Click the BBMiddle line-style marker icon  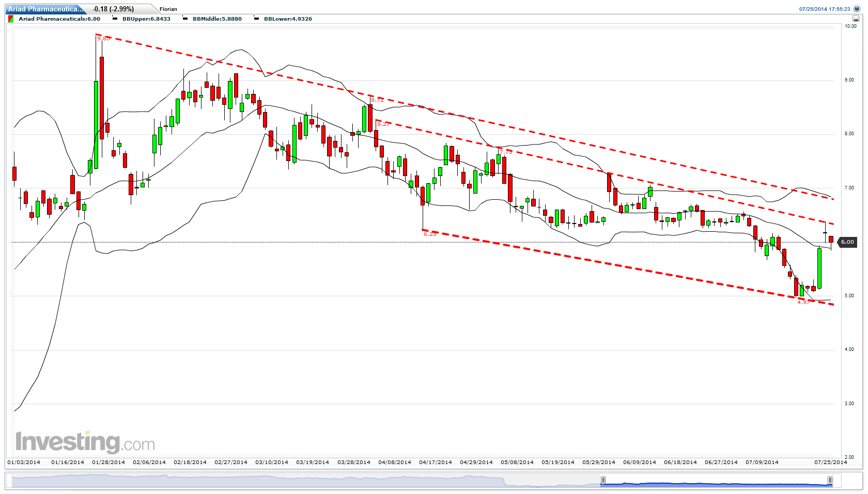(x=185, y=19)
